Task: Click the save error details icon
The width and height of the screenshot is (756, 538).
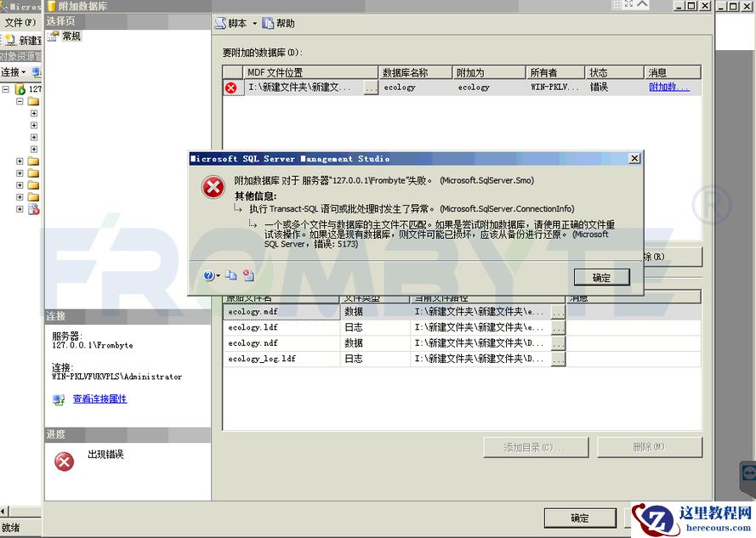Action: point(250,275)
